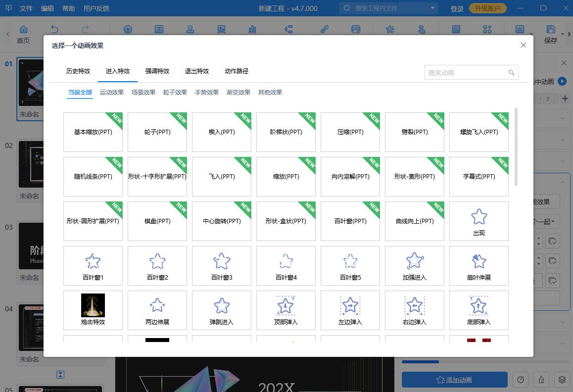Click an up stepper arrow in the animation panel
This screenshot has height=392, width=573.
pyautogui.click(x=538, y=238)
